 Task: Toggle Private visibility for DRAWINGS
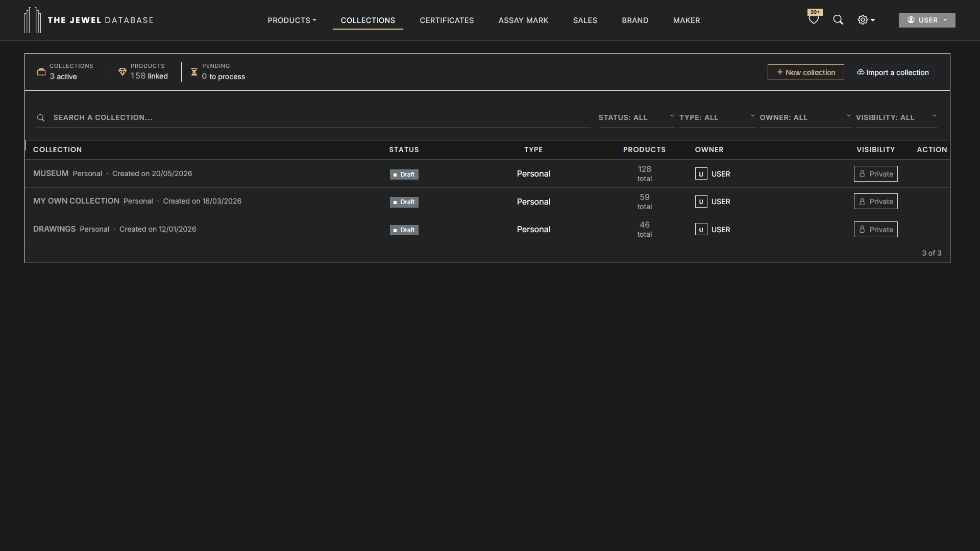tap(876, 230)
